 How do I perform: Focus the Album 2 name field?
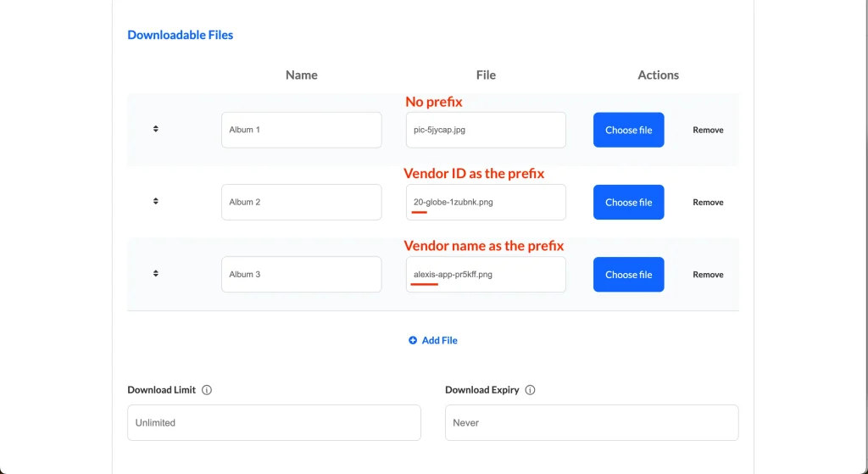[x=301, y=202]
